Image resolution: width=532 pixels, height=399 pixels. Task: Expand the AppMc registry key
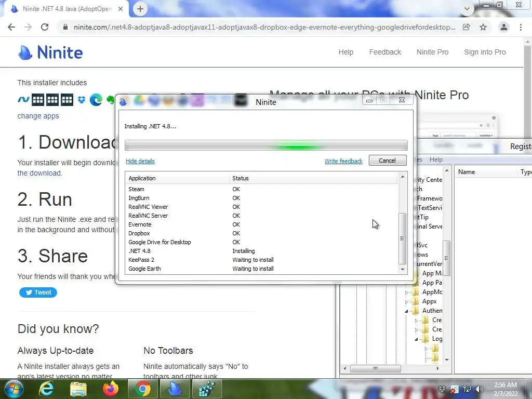click(x=406, y=292)
